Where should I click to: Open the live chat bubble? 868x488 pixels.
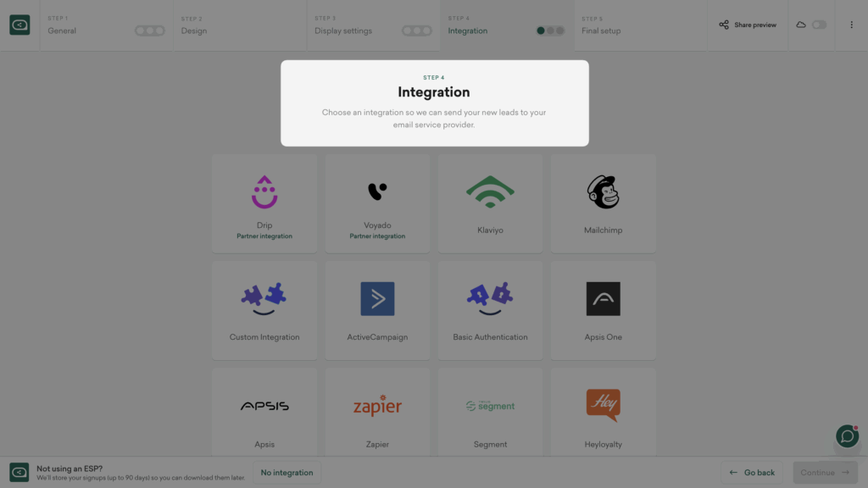click(847, 436)
